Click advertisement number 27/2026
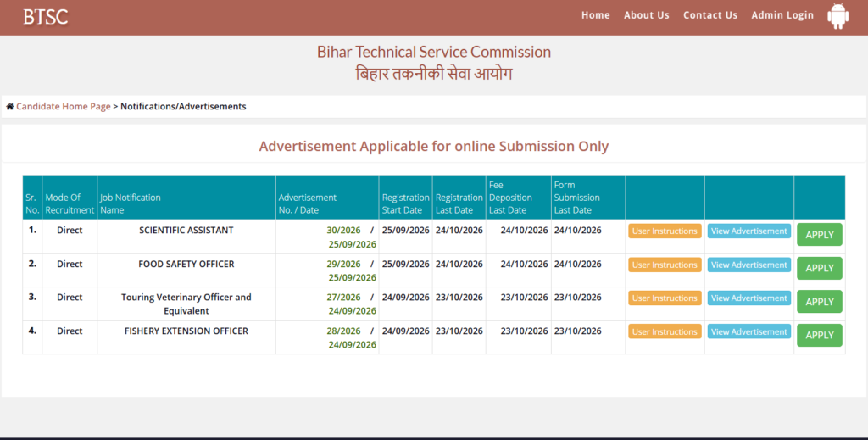This screenshot has width=868, height=440. 343,298
